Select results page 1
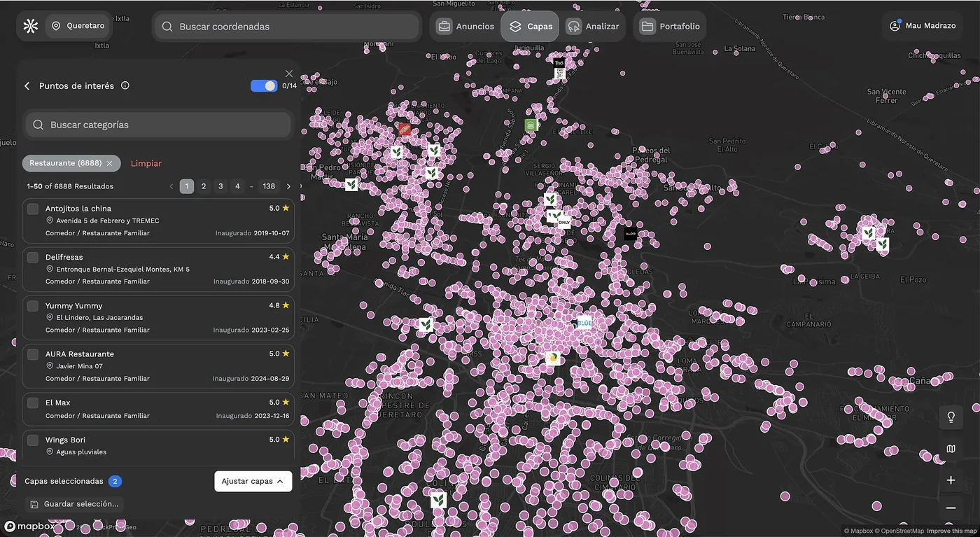 click(x=187, y=186)
